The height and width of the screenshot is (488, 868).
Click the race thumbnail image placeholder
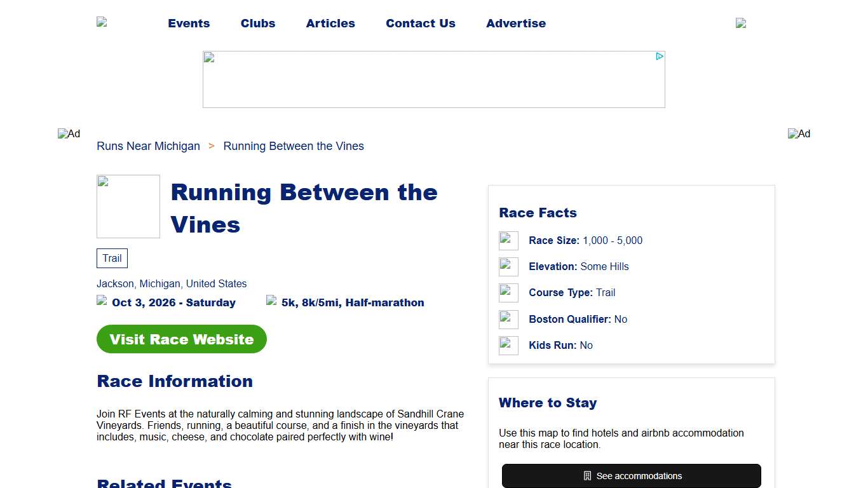pyautogui.click(x=128, y=206)
